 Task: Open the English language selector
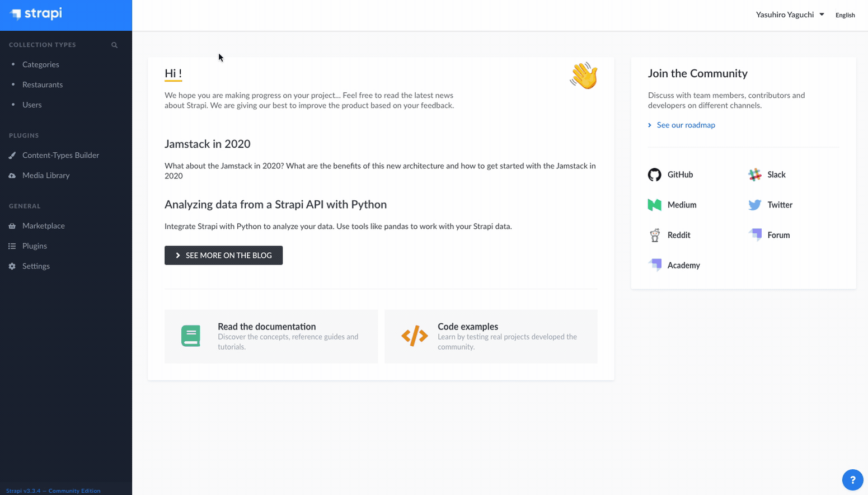tap(845, 15)
